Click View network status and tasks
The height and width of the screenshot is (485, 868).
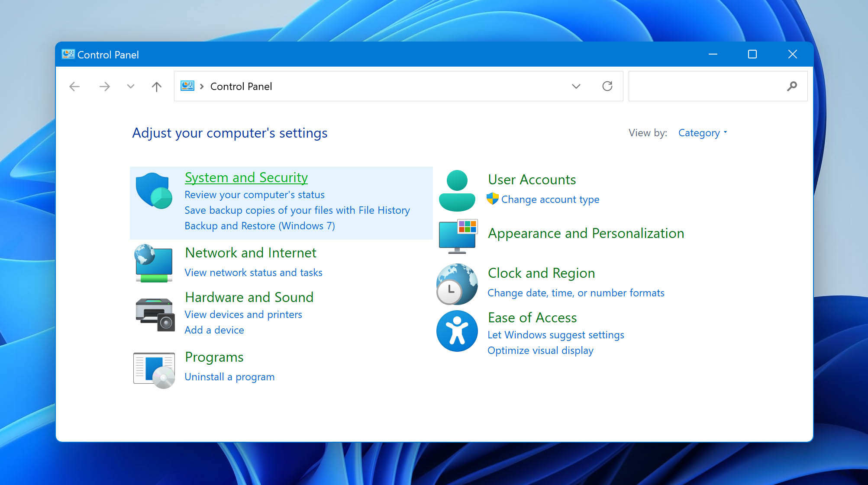coord(253,272)
